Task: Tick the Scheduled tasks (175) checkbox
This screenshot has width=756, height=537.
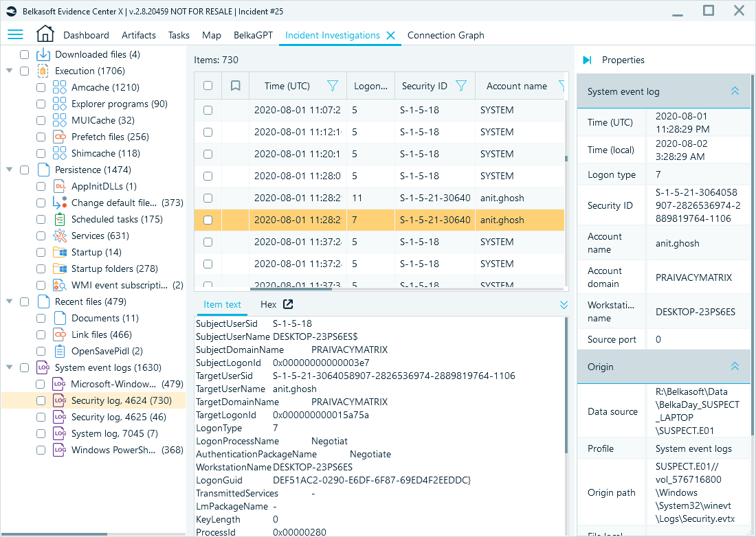Action: point(41,219)
